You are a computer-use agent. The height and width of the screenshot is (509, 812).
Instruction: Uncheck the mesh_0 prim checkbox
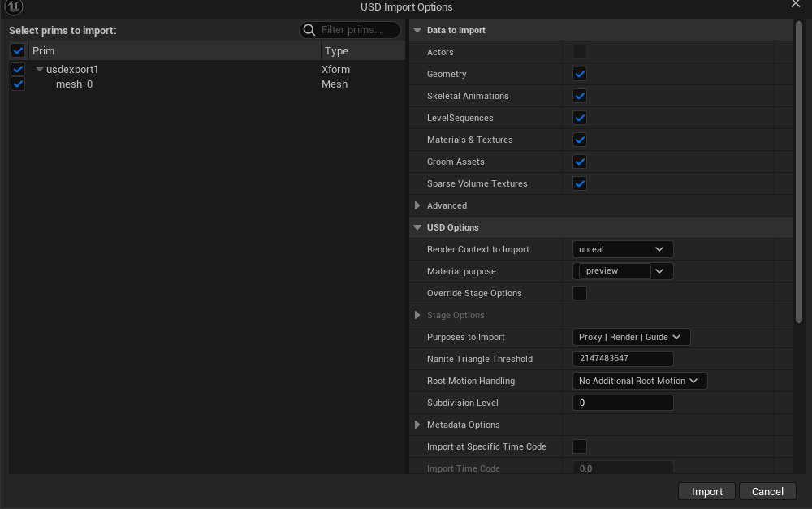(x=18, y=84)
